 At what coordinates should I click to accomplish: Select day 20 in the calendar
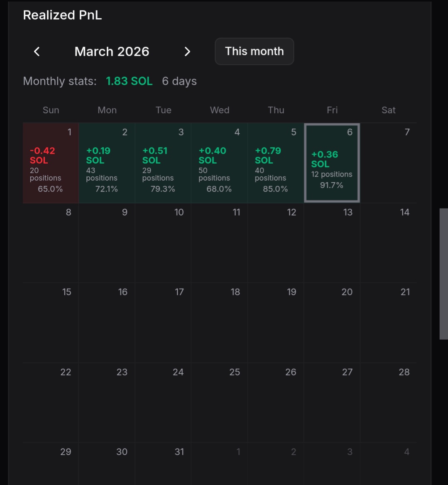coord(332,323)
